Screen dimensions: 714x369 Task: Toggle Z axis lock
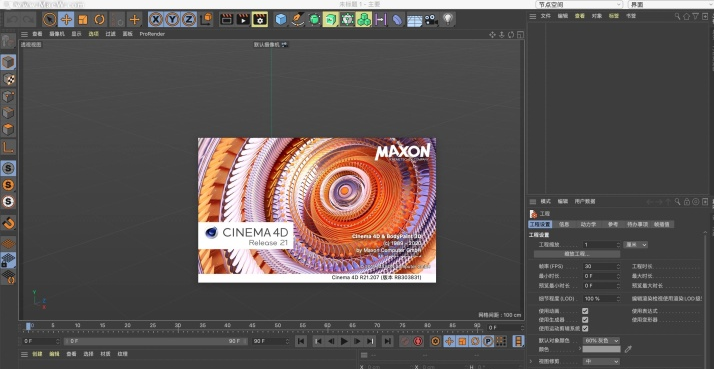[x=189, y=20]
